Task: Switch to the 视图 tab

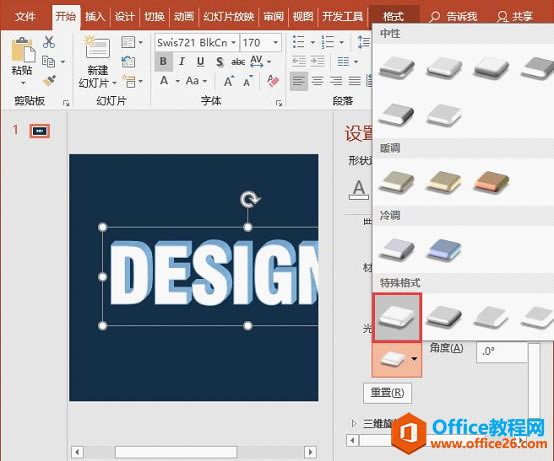Action: [303, 16]
